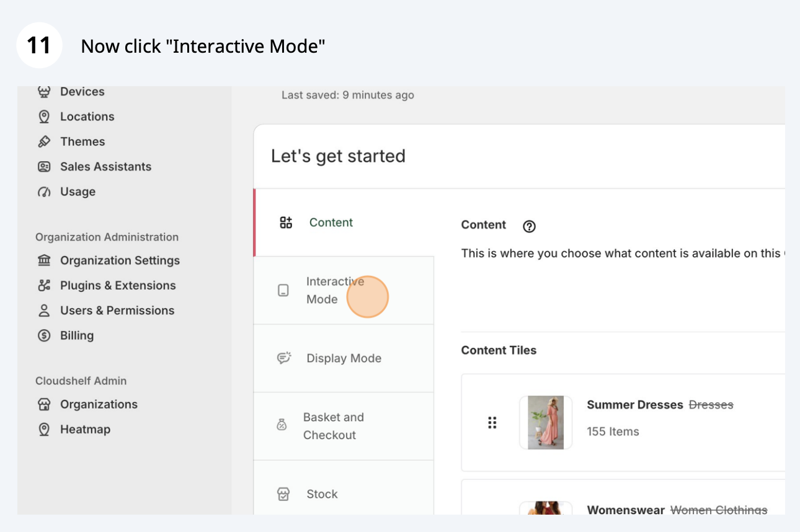The height and width of the screenshot is (532, 800).
Task: Click the Sales Assistants icon
Action: coord(44,167)
